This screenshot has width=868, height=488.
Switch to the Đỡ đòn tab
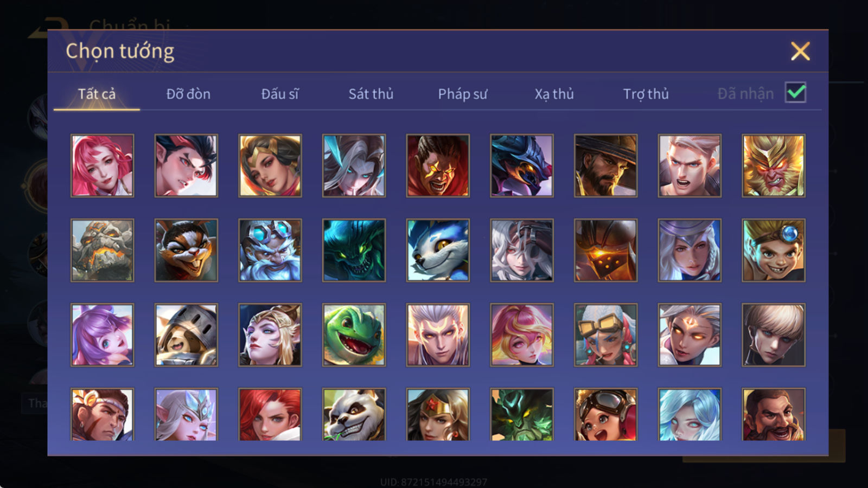click(188, 94)
